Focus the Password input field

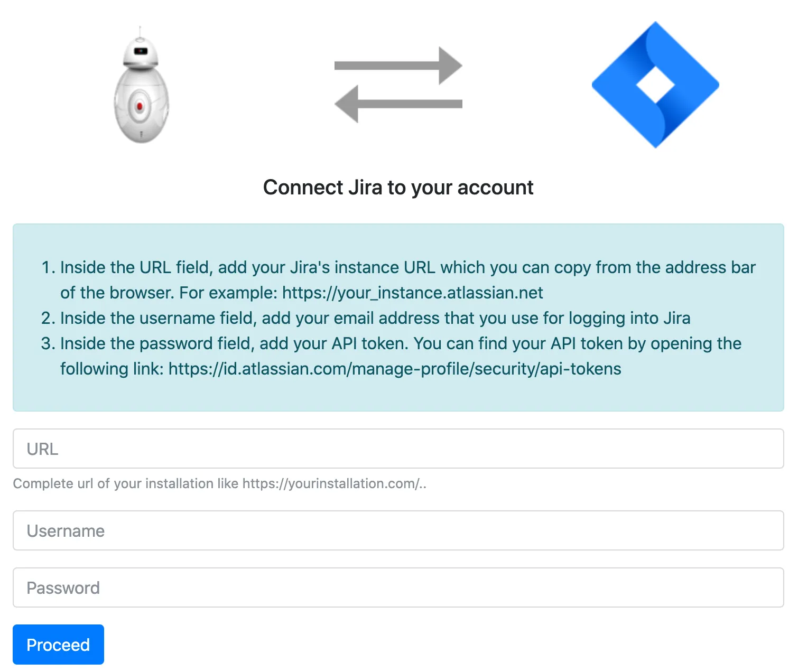(398, 587)
